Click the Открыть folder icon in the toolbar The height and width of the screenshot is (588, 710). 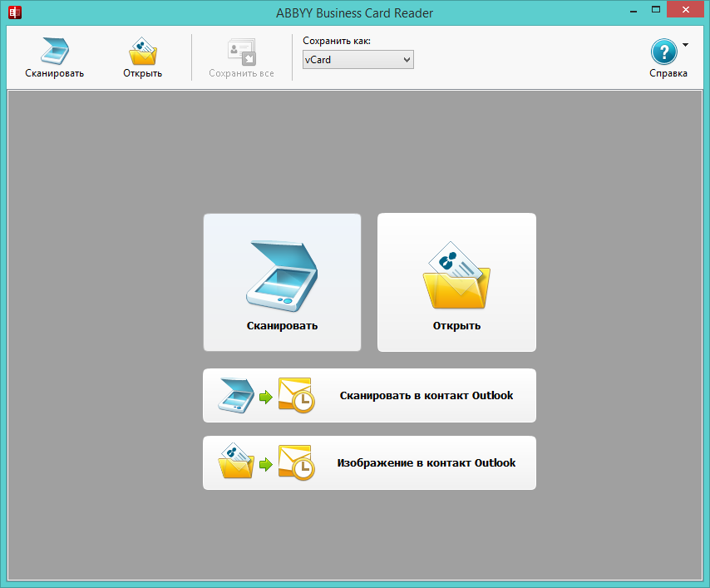pyautogui.click(x=143, y=51)
